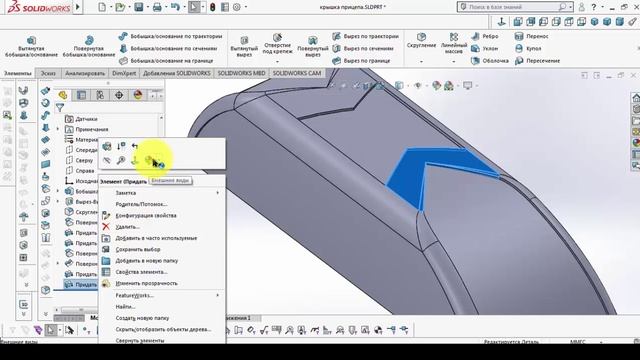Switch to the Анализировать tab
This screenshot has height=360, width=640.
point(85,73)
